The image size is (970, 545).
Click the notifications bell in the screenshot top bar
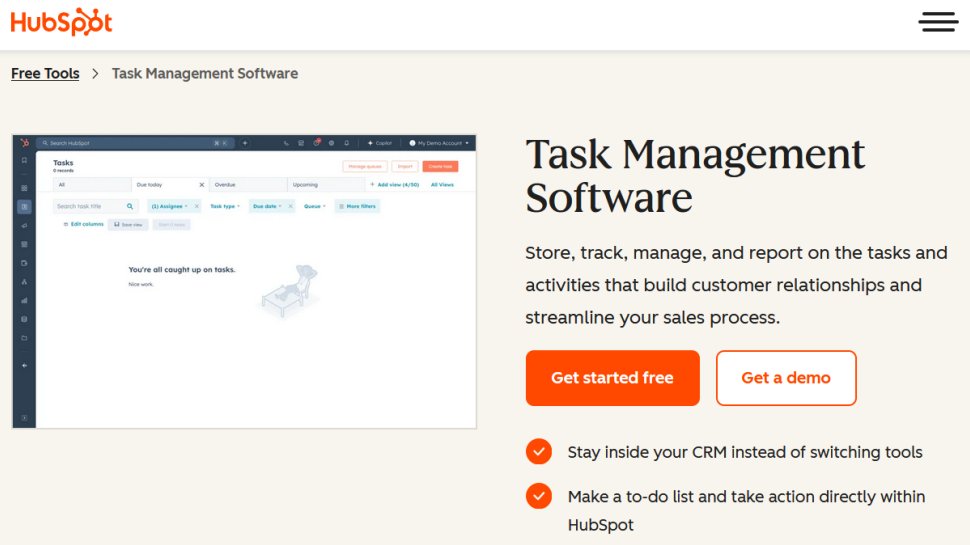coord(346,143)
